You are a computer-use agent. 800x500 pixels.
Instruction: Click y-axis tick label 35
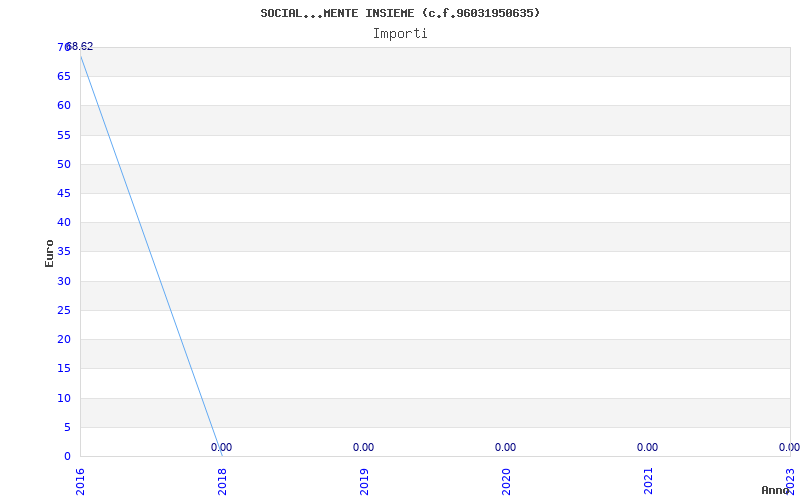click(x=64, y=252)
